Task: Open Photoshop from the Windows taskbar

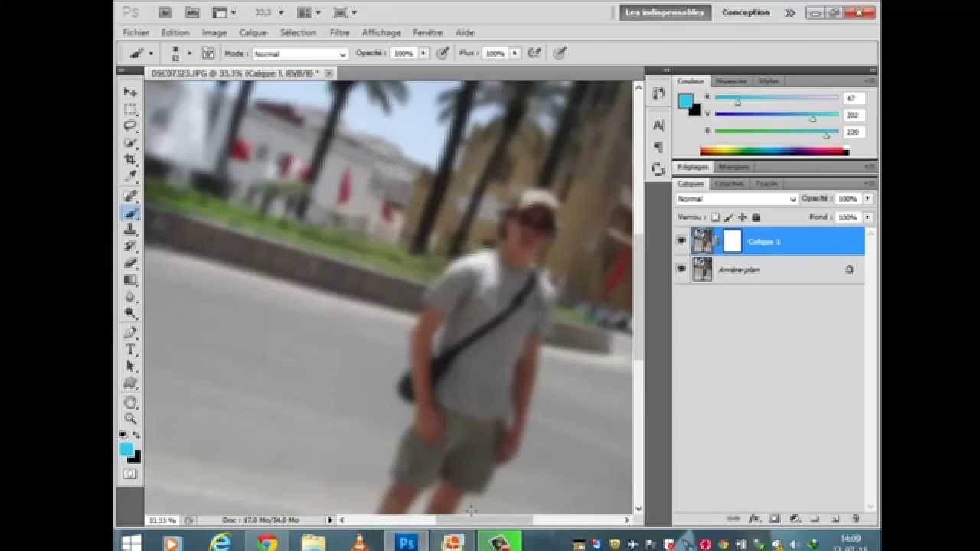Action: point(406,542)
